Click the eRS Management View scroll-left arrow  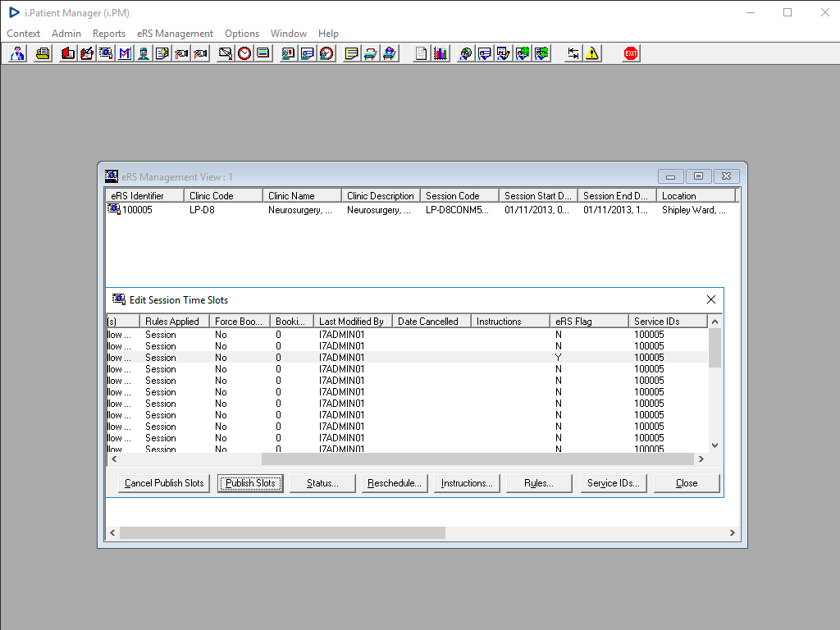pos(112,533)
